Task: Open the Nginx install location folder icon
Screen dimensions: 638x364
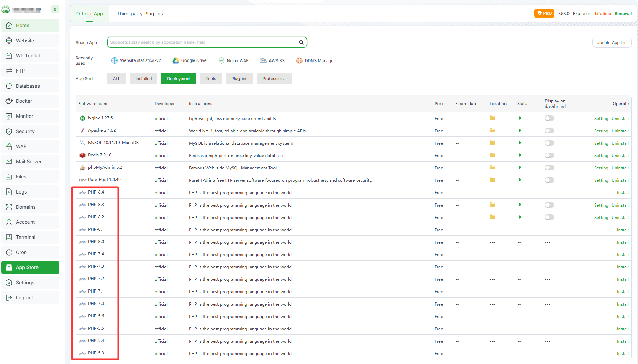Action: tap(492, 118)
